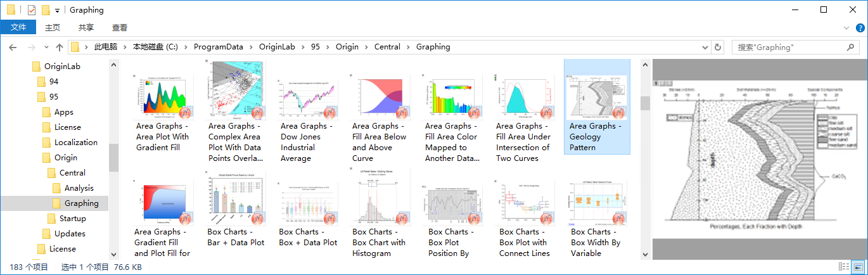The width and height of the screenshot is (868, 275).
Task: Click the search magnifier icon
Action: point(850,47)
